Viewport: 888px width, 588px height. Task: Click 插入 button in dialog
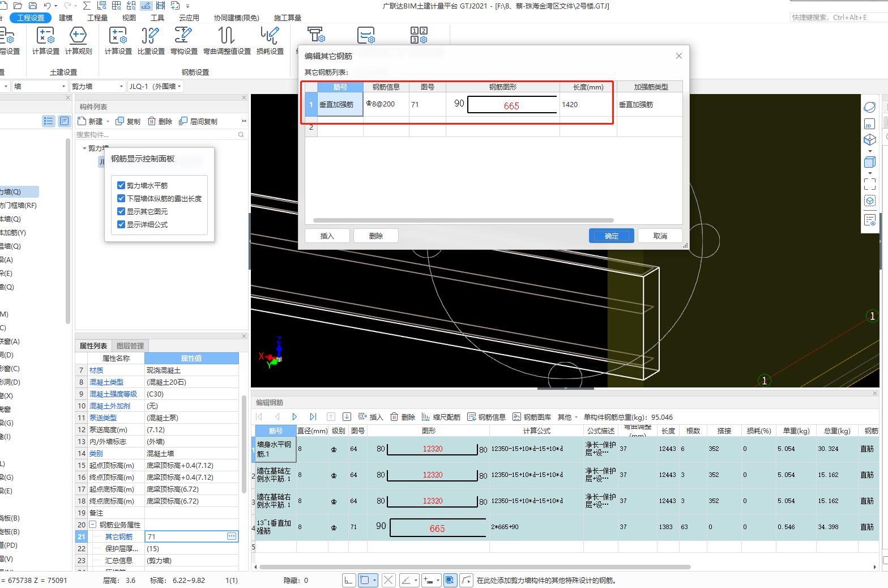click(x=327, y=236)
